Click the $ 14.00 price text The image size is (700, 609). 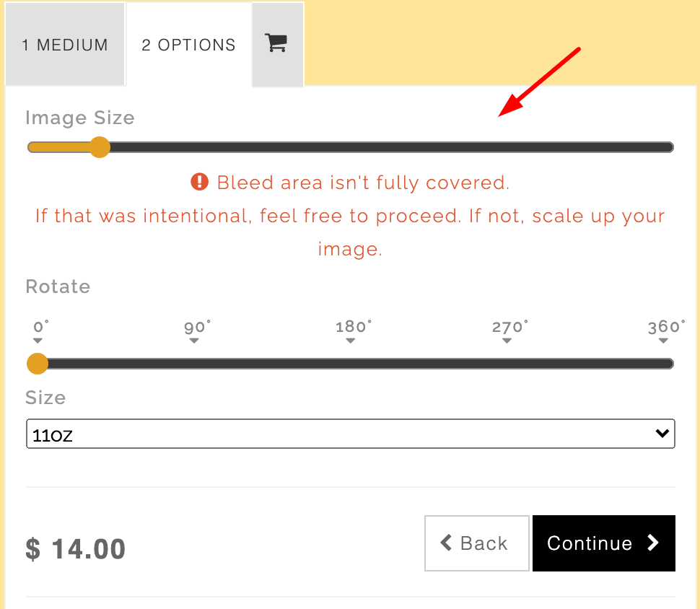tap(76, 549)
